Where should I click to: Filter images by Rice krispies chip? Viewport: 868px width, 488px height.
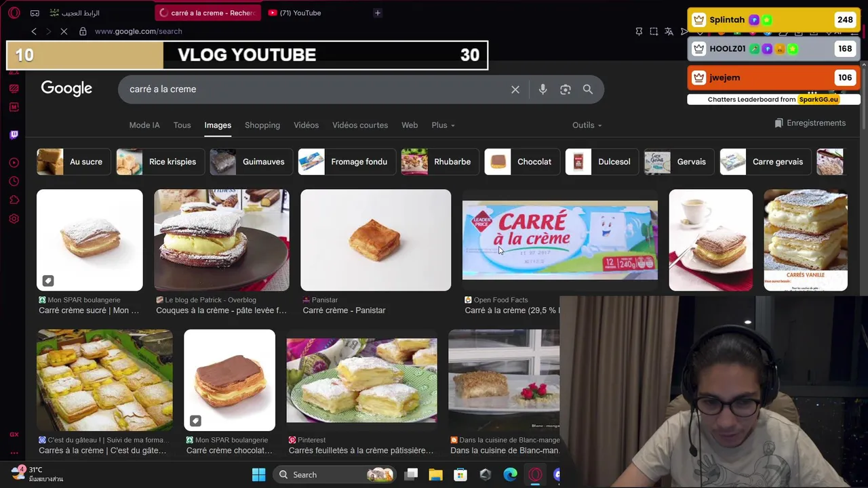[x=159, y=162]
